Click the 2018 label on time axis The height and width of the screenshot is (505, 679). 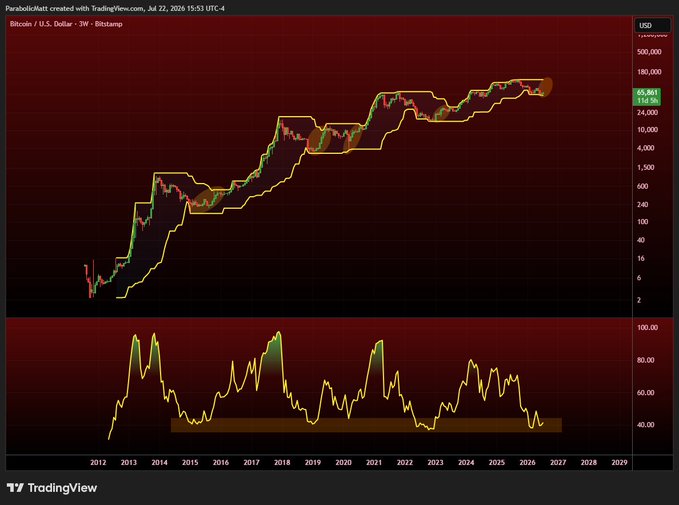282,463
